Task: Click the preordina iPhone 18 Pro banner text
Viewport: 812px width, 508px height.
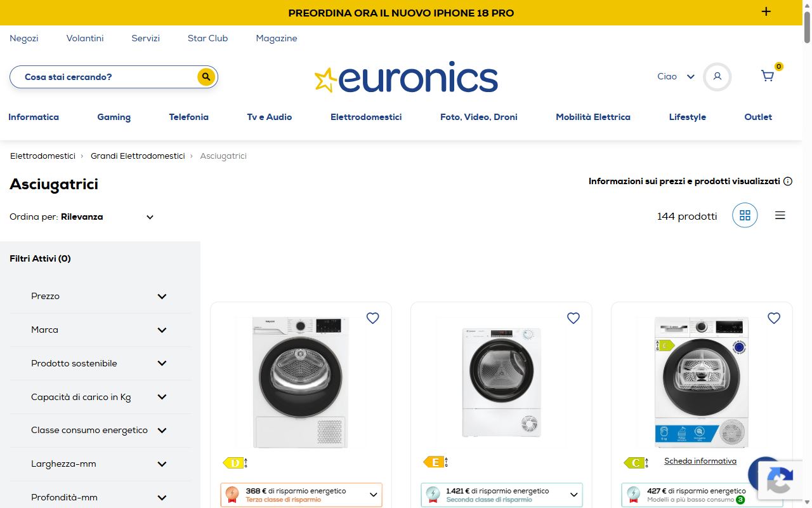Action: [401, 13]
